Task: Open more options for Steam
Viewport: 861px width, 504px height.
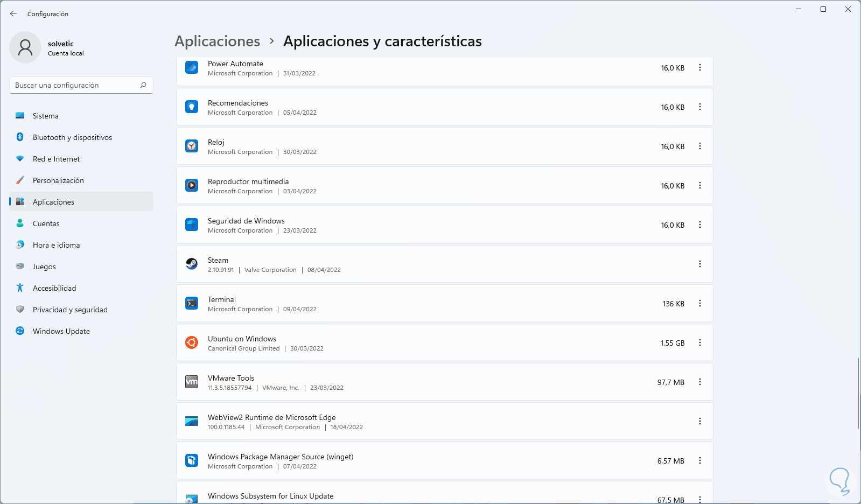Action: point(699,264)
